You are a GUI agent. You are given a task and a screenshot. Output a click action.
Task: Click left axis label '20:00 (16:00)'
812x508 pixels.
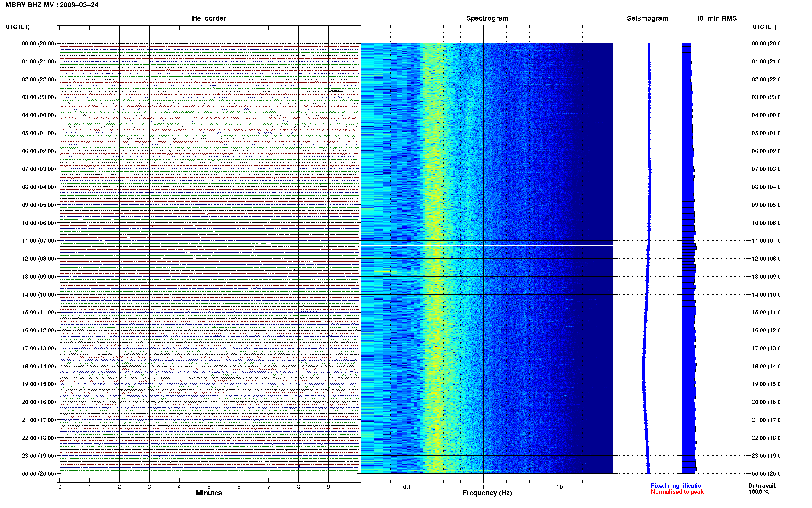click(x=39, y=402)
